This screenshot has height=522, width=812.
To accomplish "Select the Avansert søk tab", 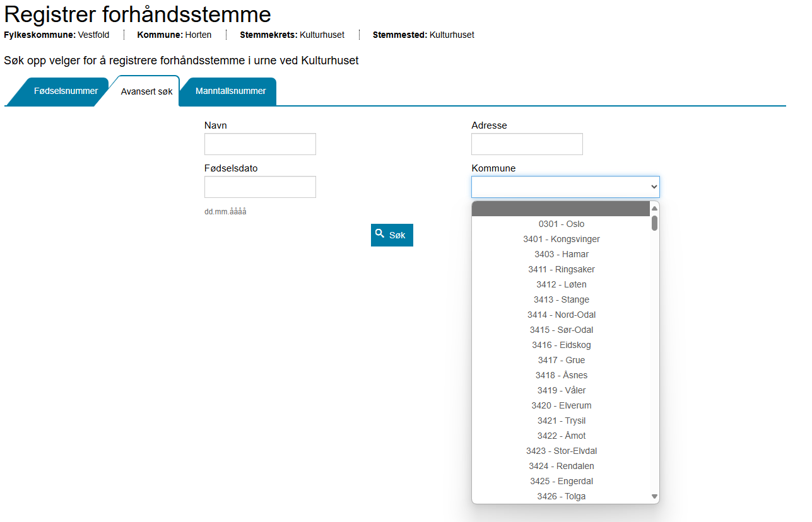I will coord(146,92).
